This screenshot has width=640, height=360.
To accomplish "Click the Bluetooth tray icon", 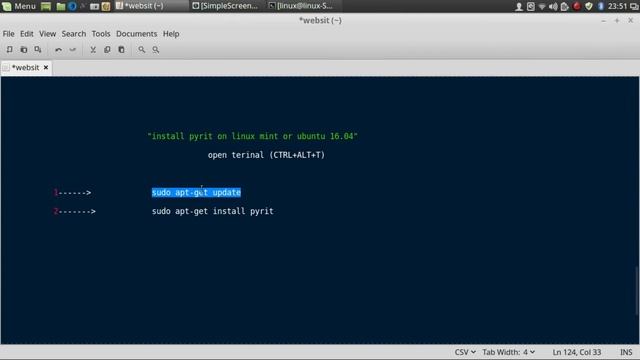I will point(600,6).
